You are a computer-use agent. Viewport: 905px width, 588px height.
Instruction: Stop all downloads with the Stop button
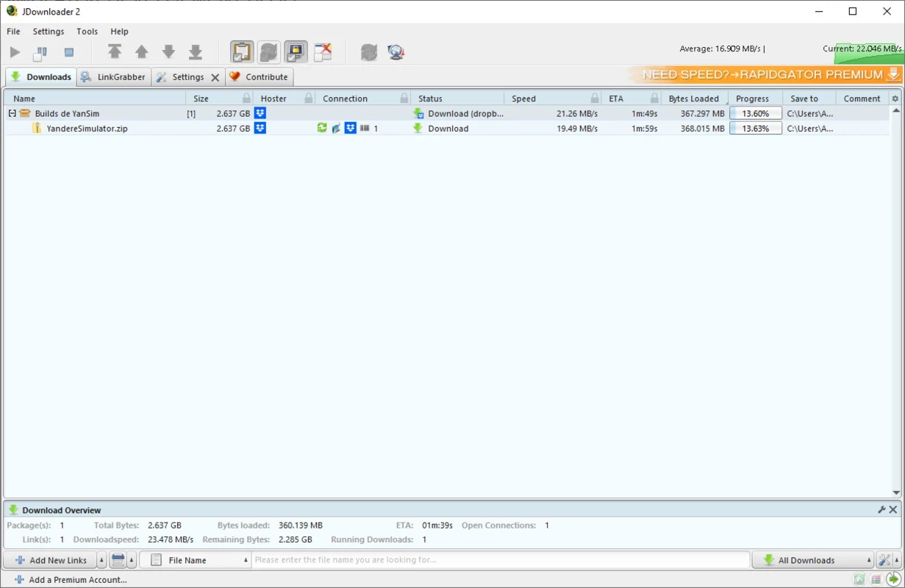[x=68, y=52]
